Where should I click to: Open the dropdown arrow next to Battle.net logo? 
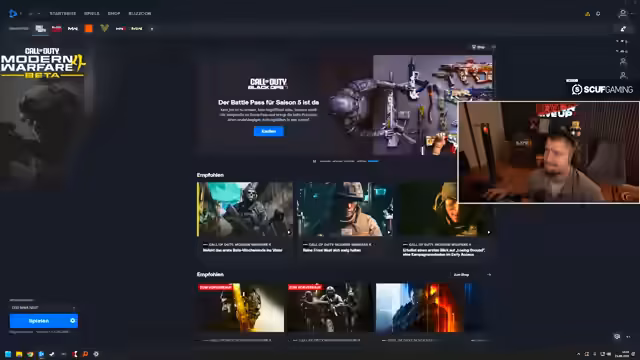[x=21, y=14]
